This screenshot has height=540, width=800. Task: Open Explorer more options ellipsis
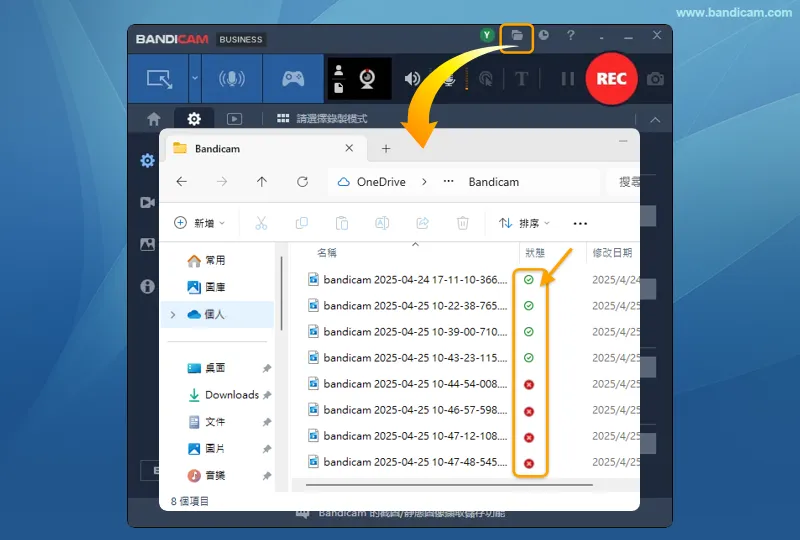[x=580, y=224]
